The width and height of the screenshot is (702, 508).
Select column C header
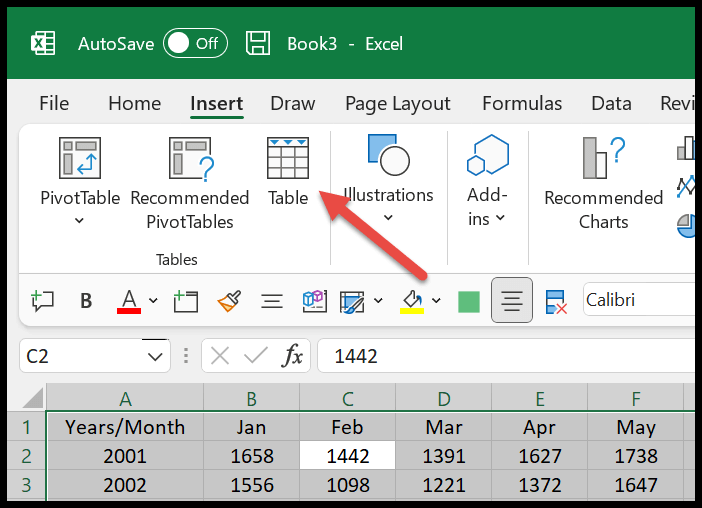coord(347,398)
